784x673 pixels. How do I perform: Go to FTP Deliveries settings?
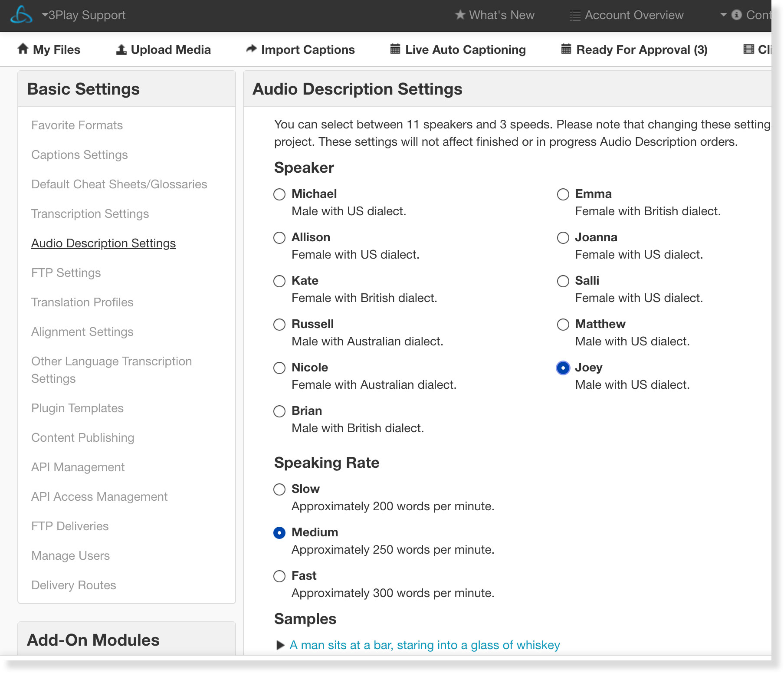pyautogui.click(x=69, y=526)
